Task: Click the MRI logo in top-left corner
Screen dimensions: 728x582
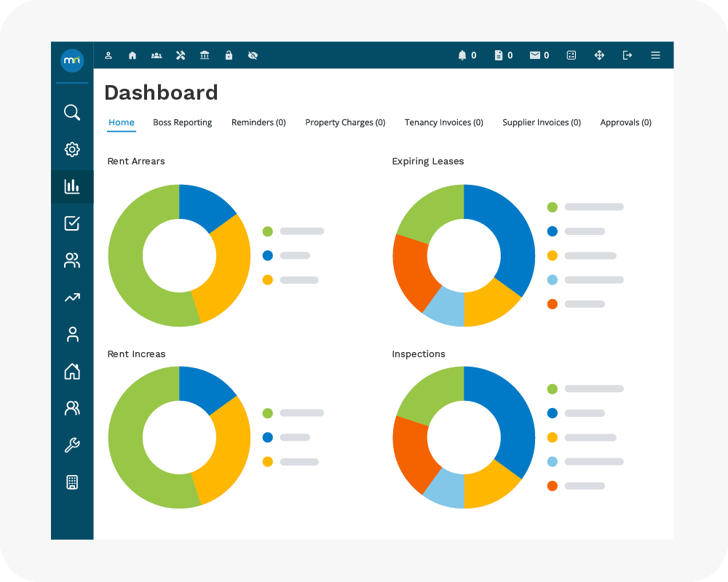Action: [x=72, y=60]
